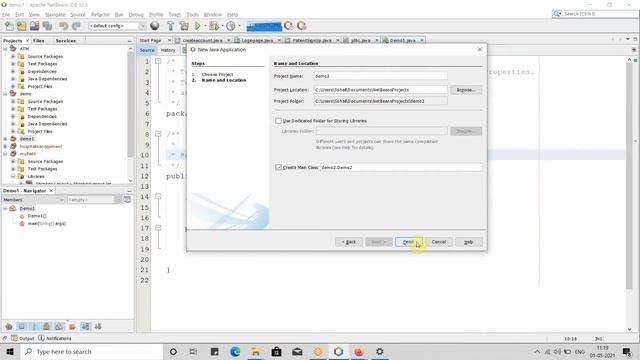
Task: Click the Open Project toolbar icon
Action: (34, 26)
